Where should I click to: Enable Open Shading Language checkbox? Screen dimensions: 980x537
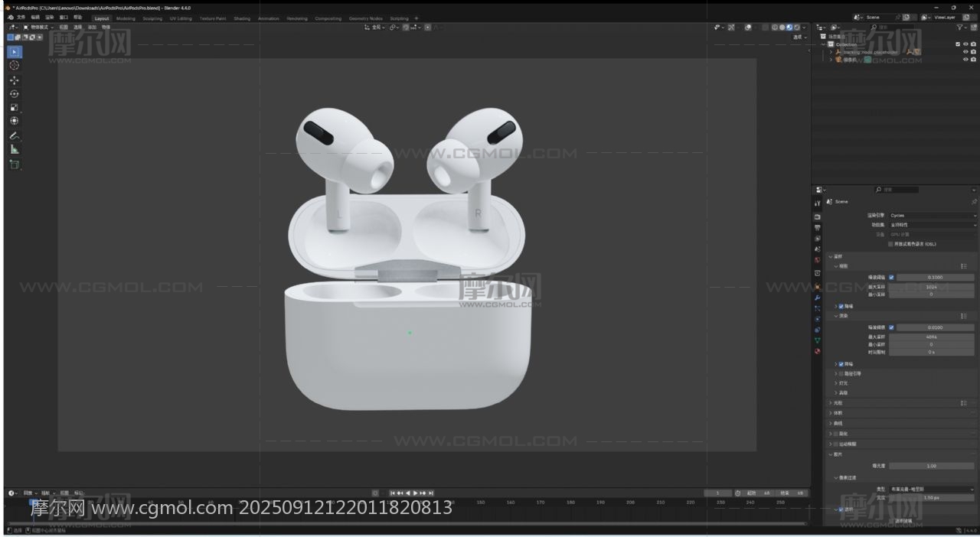point(890,244)
